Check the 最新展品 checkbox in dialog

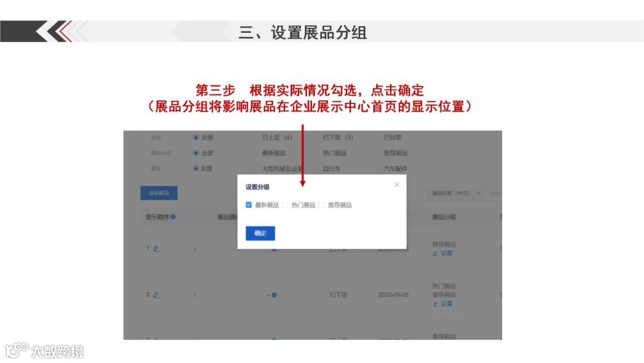tap(249, 205)
